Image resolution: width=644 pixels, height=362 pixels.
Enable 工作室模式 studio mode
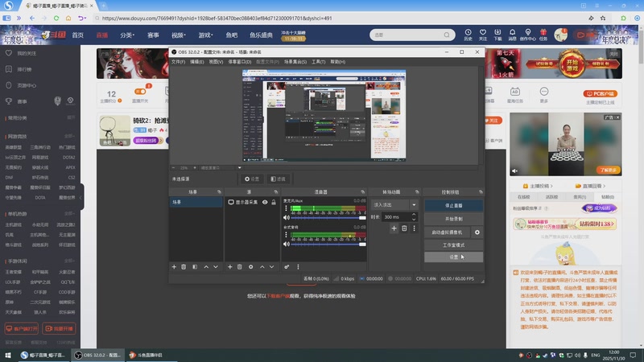click(x=453, y=245)
